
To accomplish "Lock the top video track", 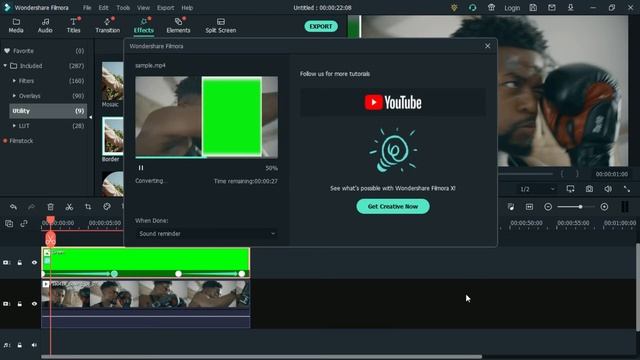I will coord(20,263).
